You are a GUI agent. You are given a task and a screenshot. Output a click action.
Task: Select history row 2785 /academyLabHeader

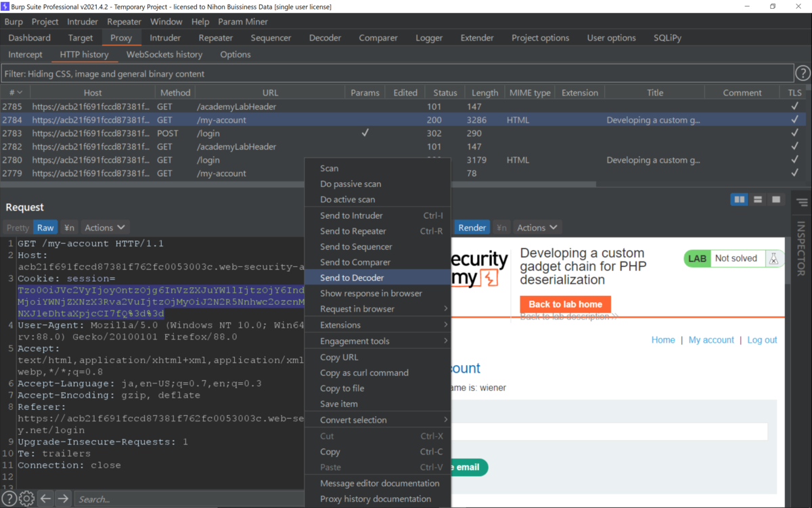coord(403,106)
